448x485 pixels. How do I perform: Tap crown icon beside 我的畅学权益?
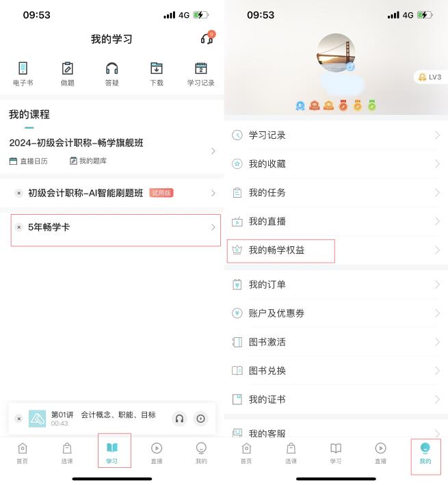[x=237, y=250]
